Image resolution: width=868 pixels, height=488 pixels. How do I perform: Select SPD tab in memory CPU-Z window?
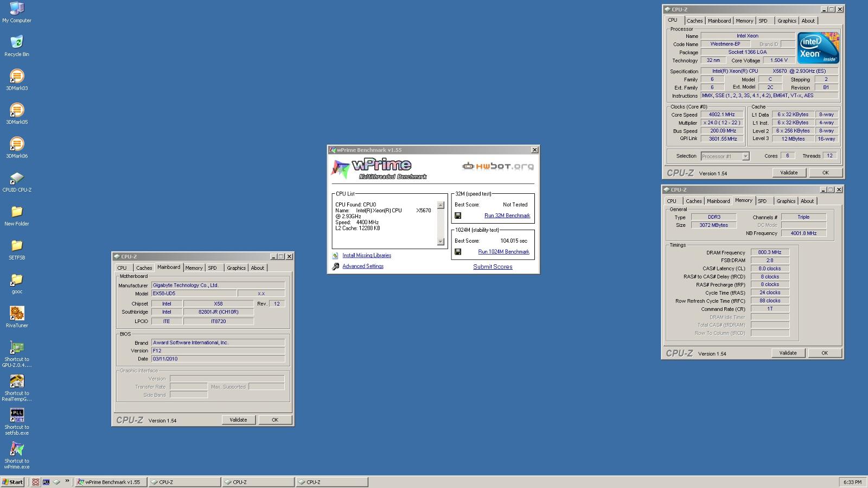[762, 201]
